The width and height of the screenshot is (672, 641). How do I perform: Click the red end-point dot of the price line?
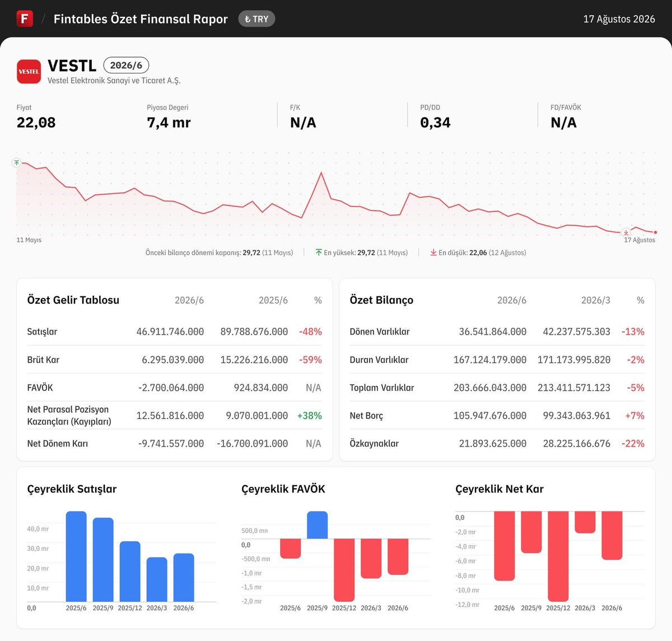click(655, 232)
